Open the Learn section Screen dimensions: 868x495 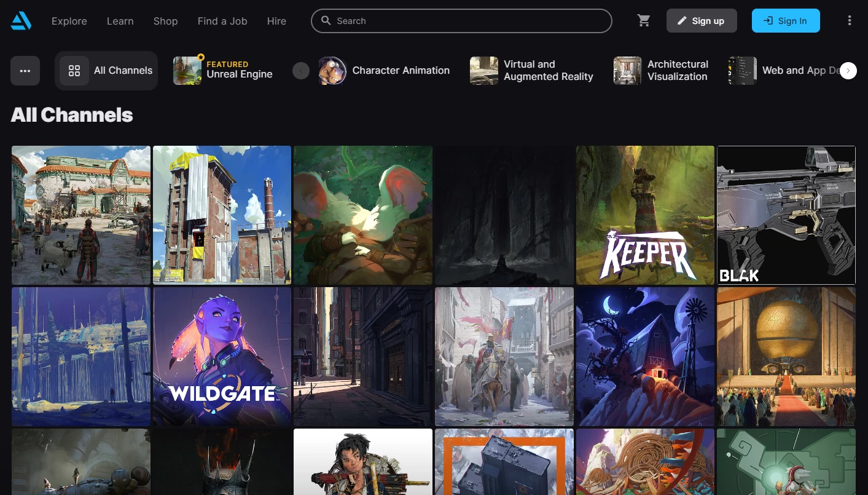tap(120, 21)
